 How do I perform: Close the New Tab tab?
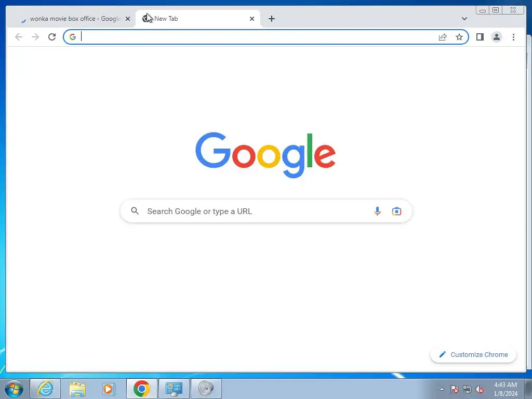point(252,19)
